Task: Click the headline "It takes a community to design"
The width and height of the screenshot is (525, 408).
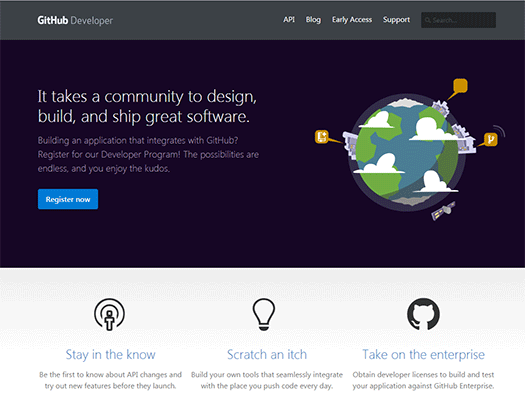Action: click(147, 97)
